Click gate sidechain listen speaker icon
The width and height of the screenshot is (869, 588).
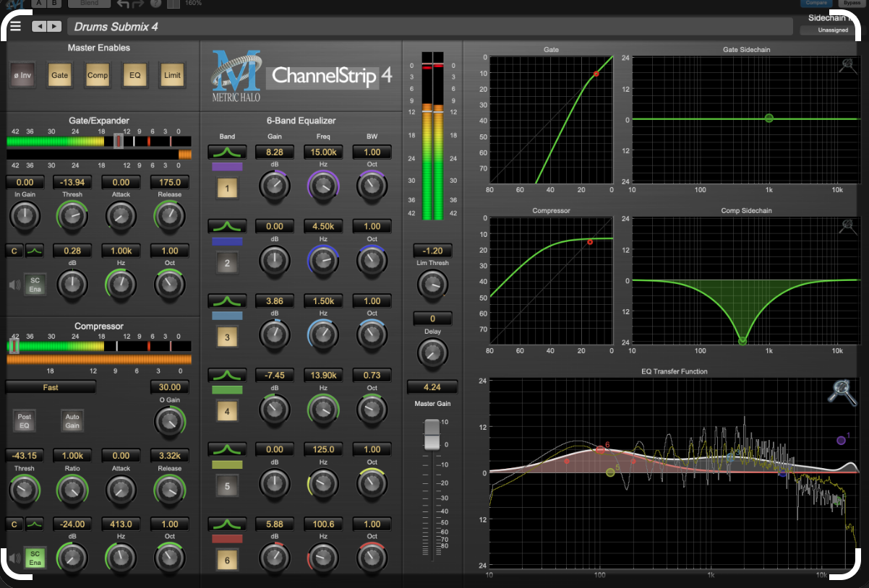click(14, 285)
